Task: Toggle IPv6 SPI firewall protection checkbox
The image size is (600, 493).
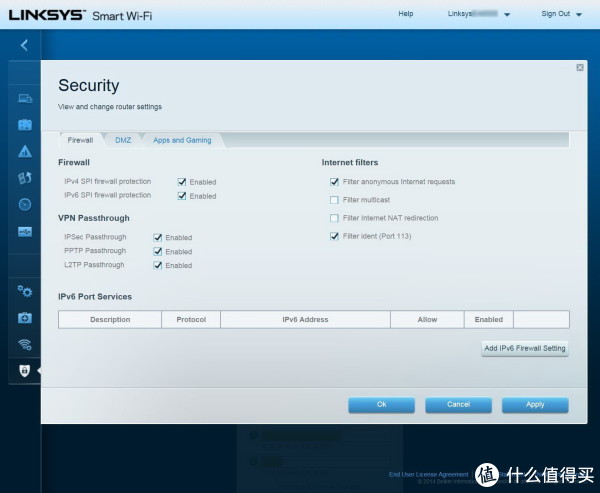Action: (x=182, y=196)
